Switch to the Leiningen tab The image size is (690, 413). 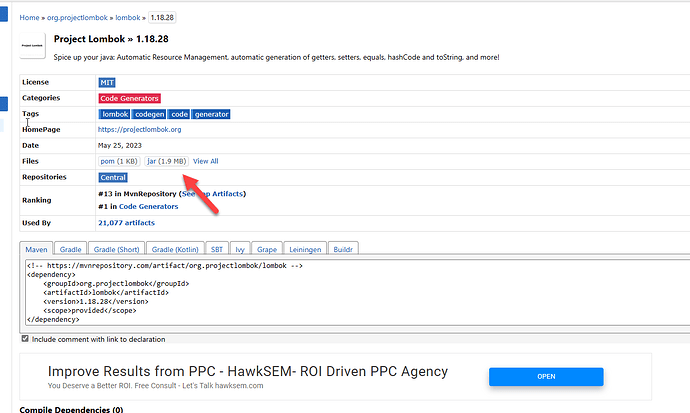point(305,249)
